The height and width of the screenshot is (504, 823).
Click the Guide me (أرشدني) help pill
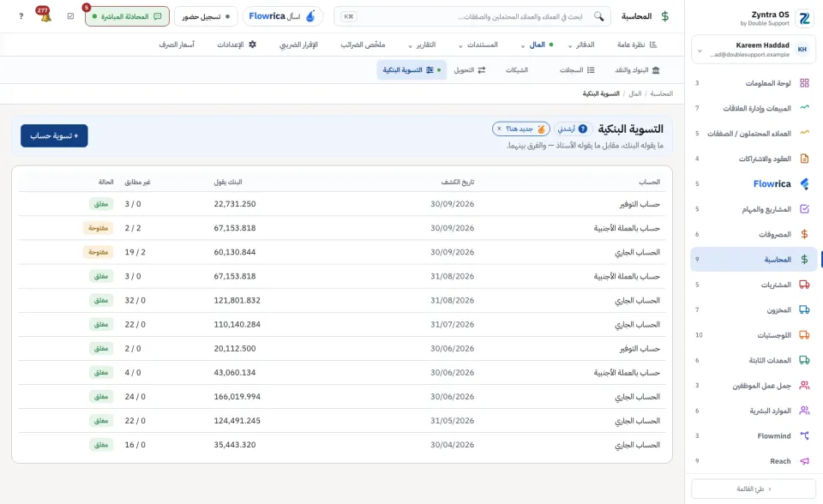574,129
